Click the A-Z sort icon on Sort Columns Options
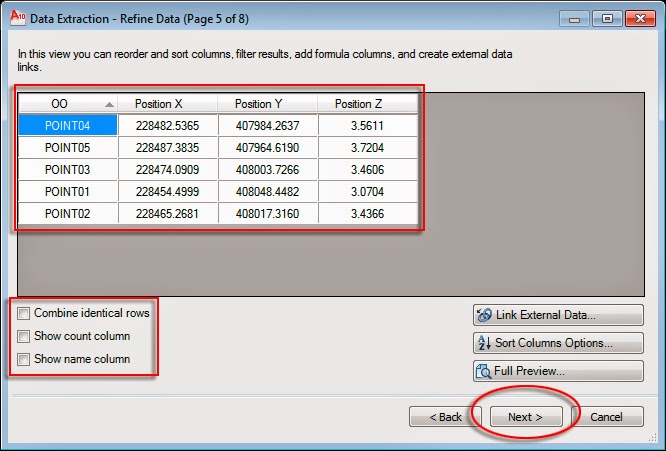This screenshot has width=666, height=451. pyautogui.click(x=484, y=343)
